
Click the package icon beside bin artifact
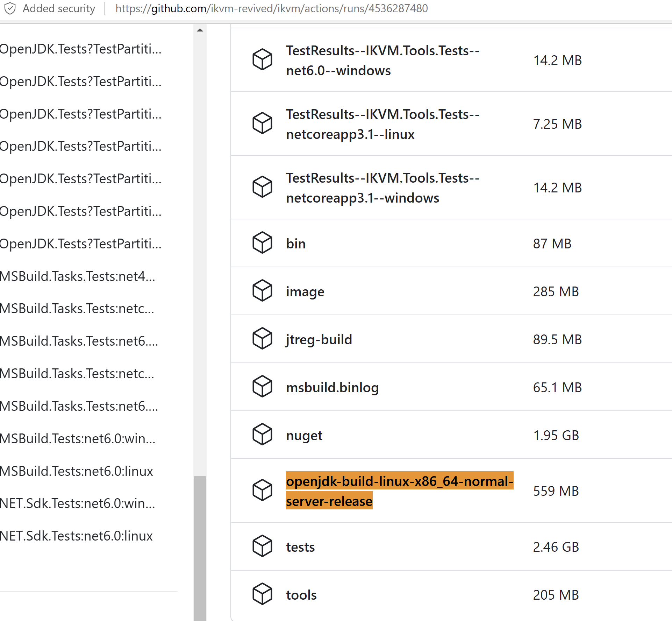click(x=262, y=242)
